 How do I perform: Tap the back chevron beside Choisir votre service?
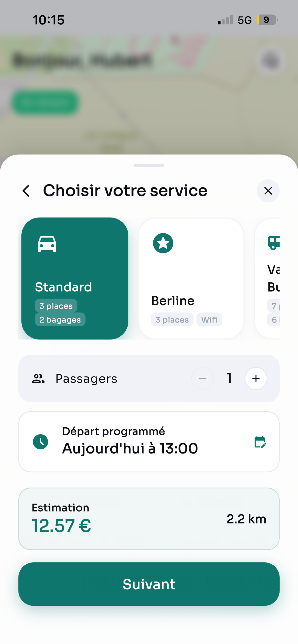26,191
